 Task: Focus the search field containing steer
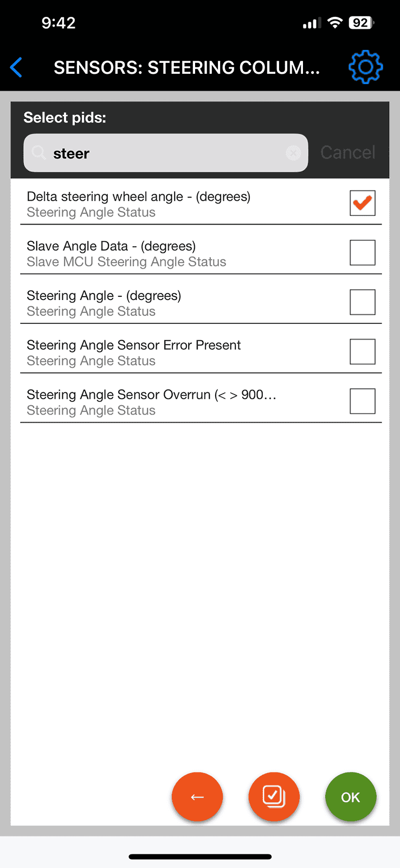click(x=166, y=153)
